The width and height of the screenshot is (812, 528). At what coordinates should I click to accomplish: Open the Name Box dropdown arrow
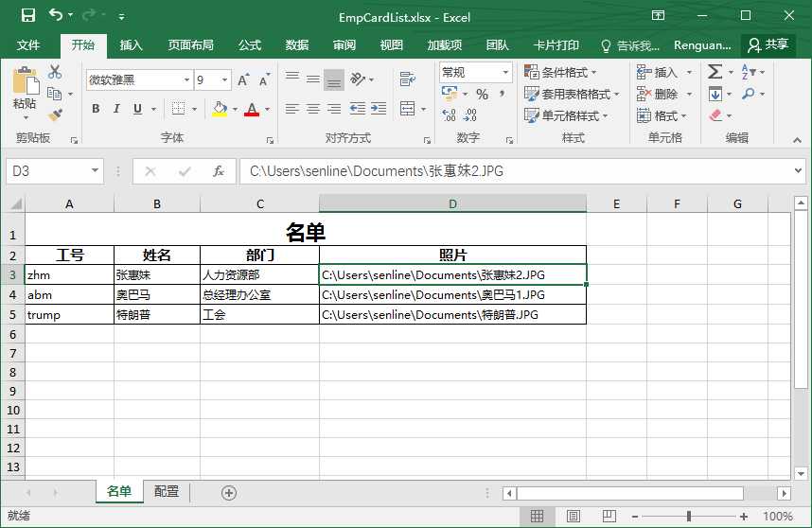(x=95, y=170)
